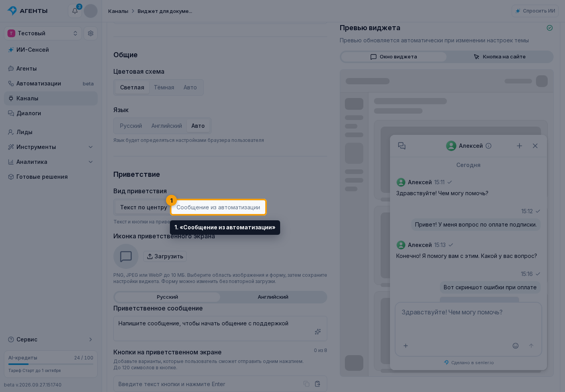Show info about agent Алексей

tap(488, 146)
